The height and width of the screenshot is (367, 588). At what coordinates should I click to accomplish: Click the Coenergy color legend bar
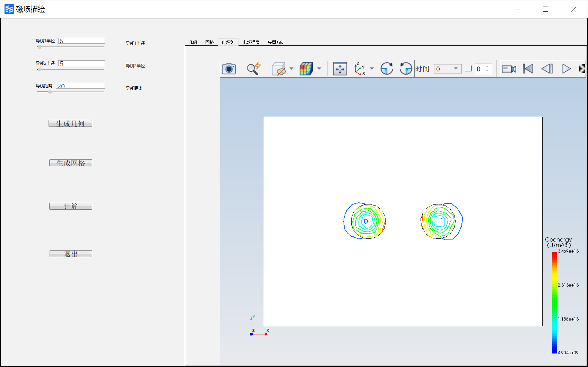pos(554,303)
